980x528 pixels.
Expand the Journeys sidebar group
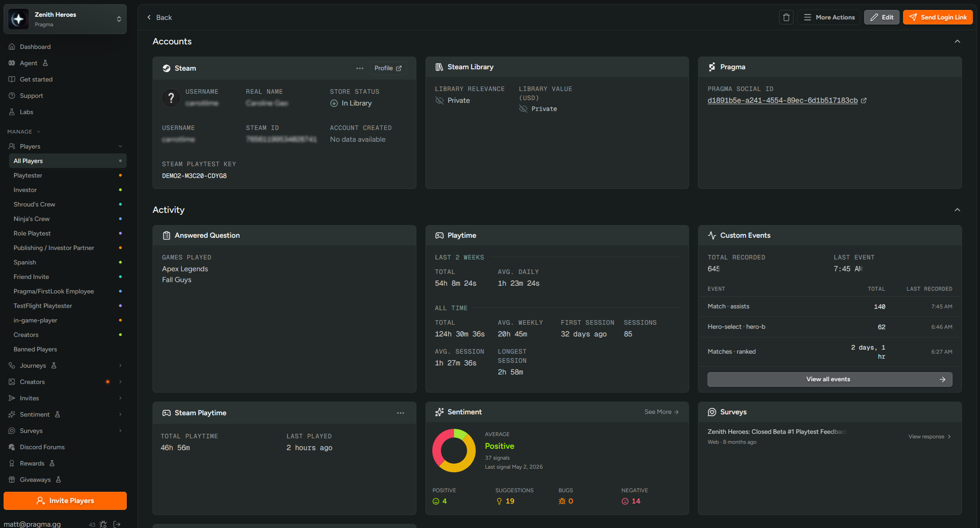pos(120,365)
